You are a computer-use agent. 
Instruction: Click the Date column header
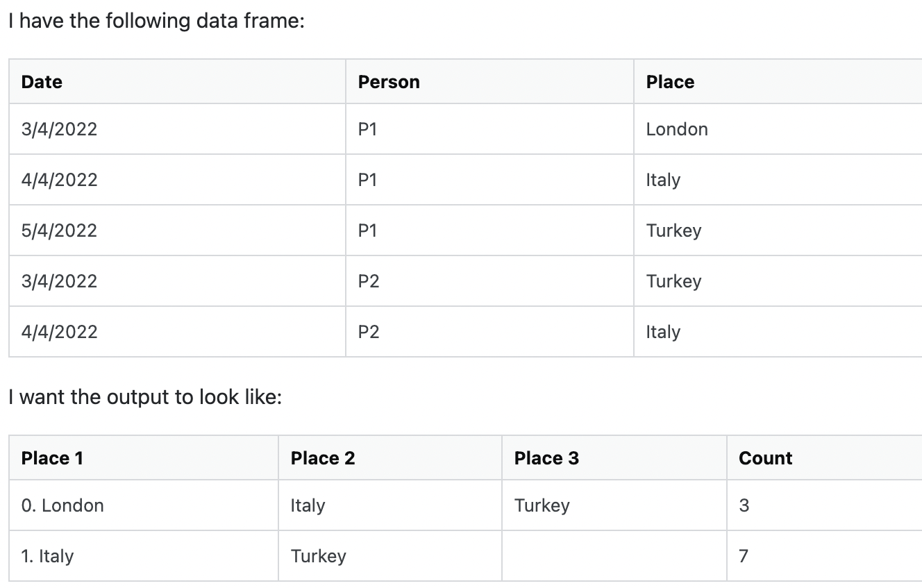[42, 82]
